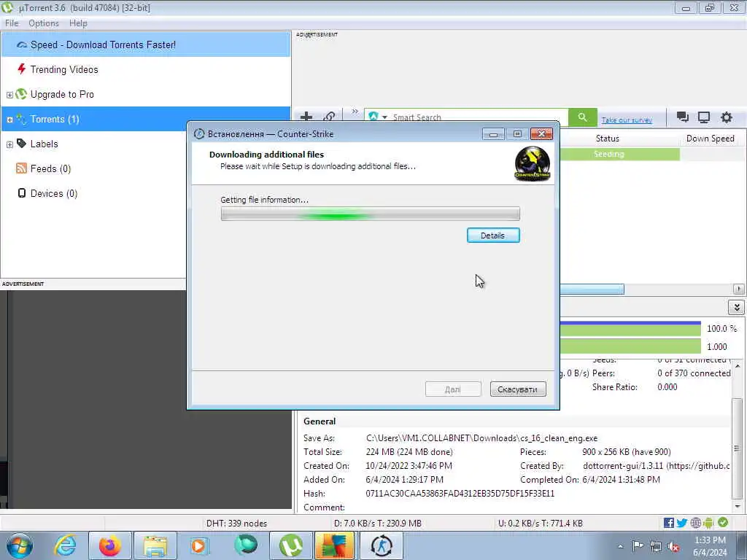Open the Help menu
The width and height of the screenshot is (747, 560).
click(78, 23)
